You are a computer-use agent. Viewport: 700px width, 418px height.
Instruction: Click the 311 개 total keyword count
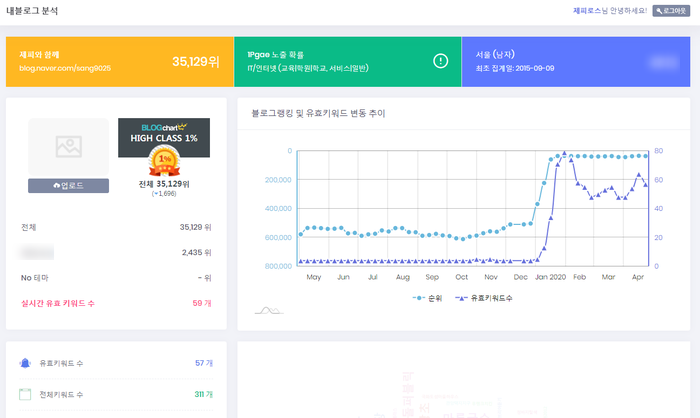point(204,394)
